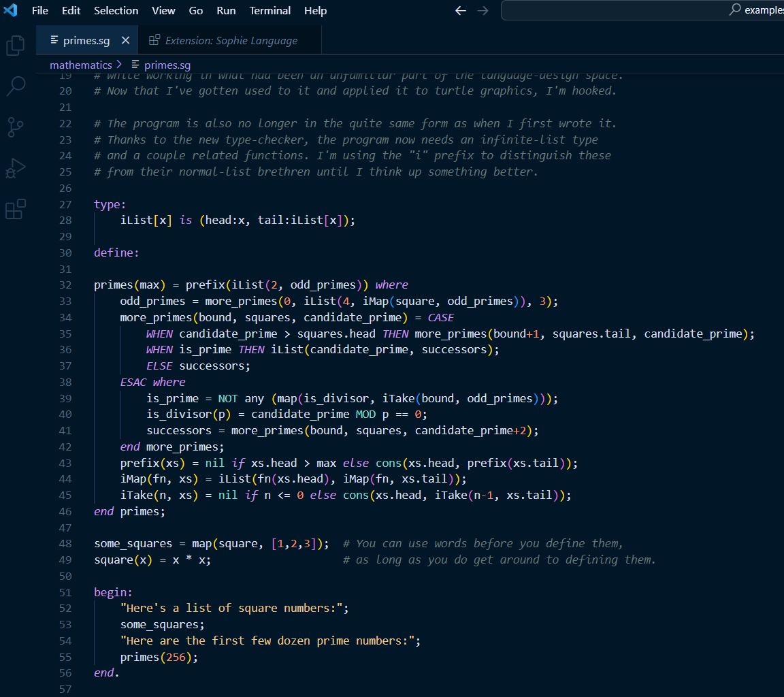Open the Search panel icon
The image size is (784, 697).
click(15, 86)
